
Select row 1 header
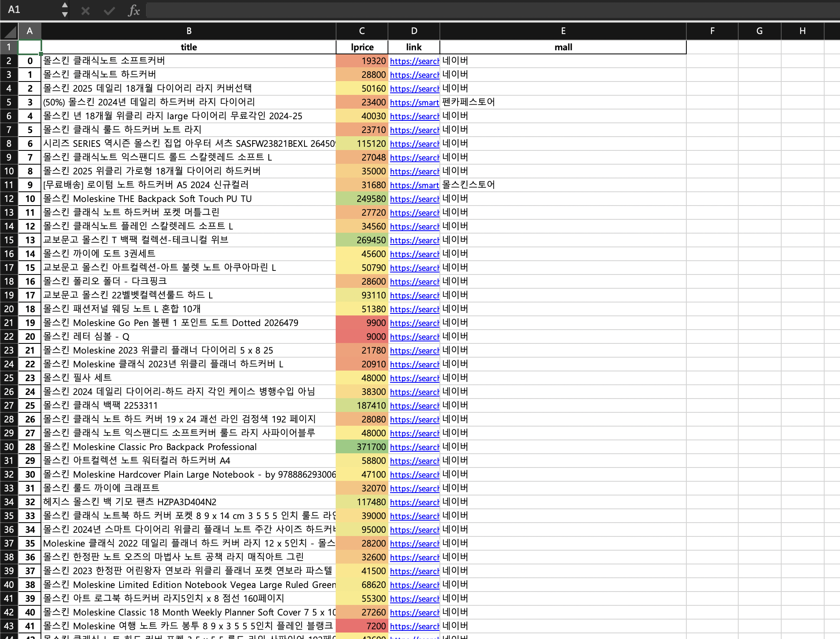point(9,47)
